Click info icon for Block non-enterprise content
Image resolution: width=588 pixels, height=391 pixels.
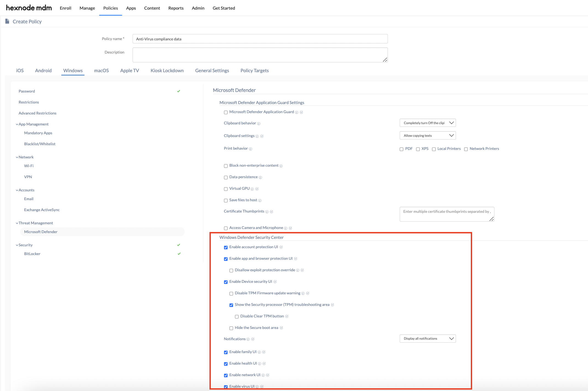281,166
